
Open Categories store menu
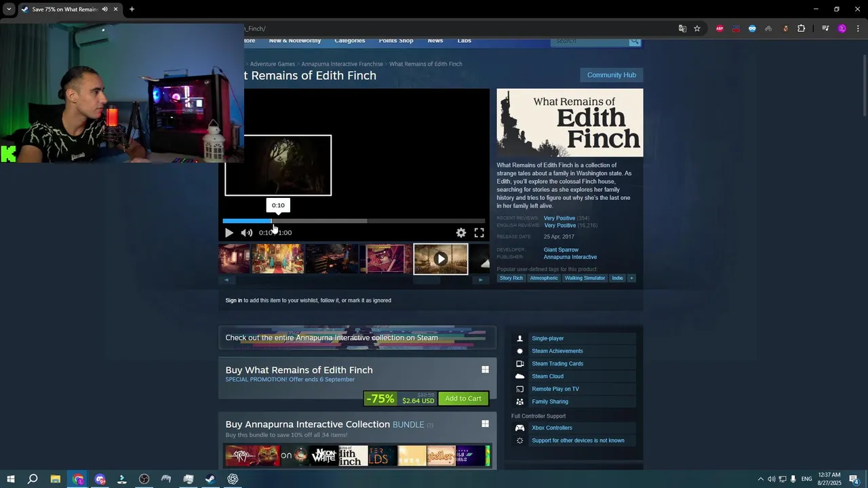pos(349,41)
